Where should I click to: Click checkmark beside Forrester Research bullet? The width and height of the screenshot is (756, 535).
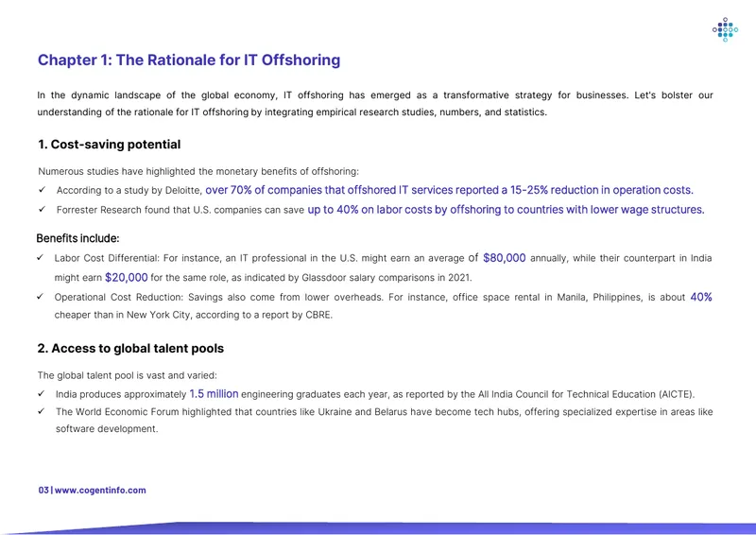[x=42, y=209]
